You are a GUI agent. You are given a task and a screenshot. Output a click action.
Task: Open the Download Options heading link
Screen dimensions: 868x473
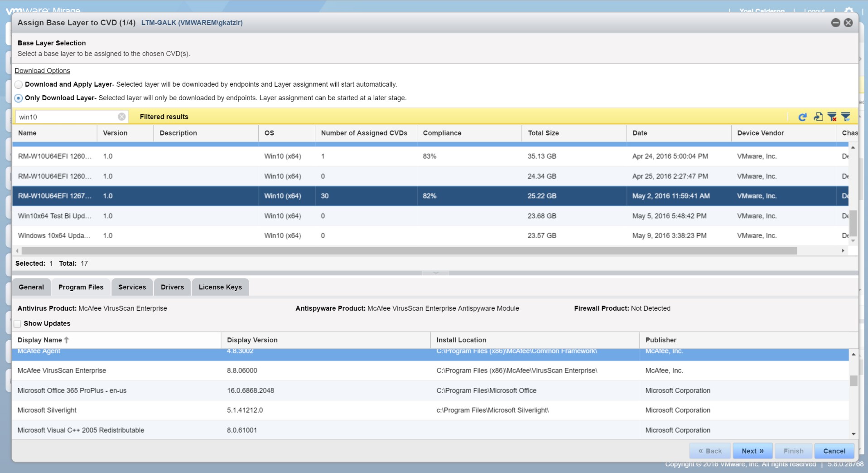42,71
